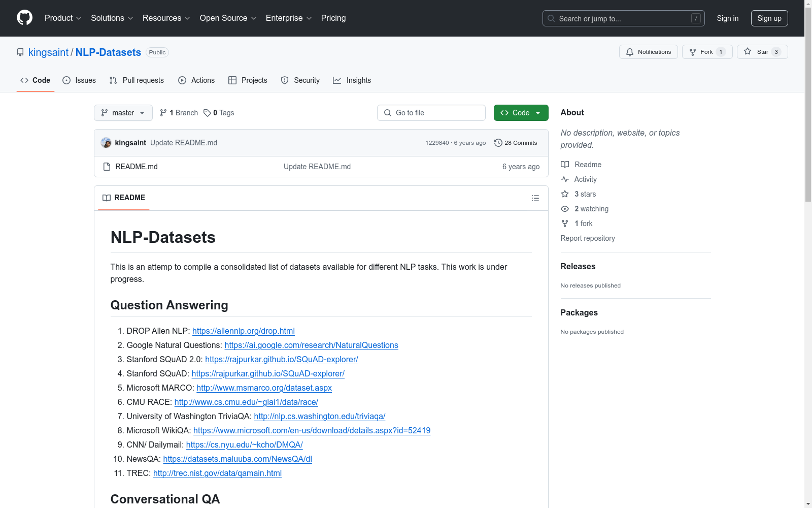Click the search magnifier icon in header

pyautogui.click(x=551, y=18)
